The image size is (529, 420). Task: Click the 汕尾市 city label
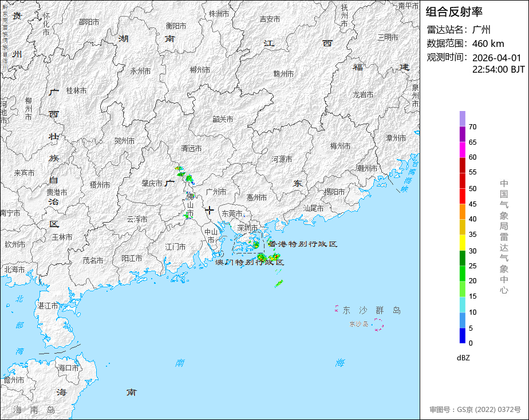point(313,208)
